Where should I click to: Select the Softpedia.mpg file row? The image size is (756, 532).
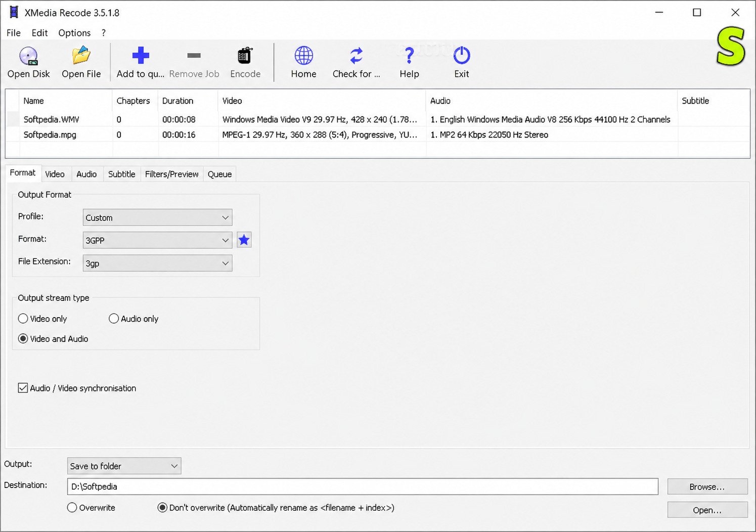[377, 135]
